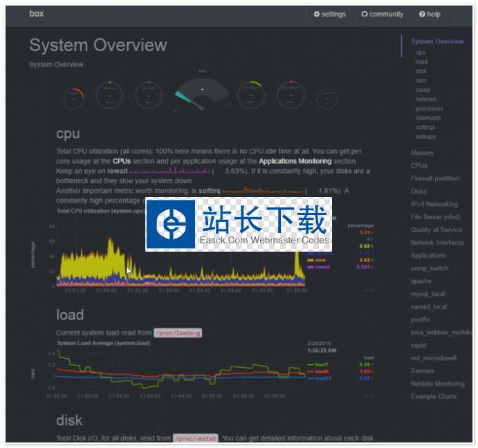The height and width of the screenshot is (448, 478).
Task: Jump to network in the sidebar submenu
Action: pos(426,99)
